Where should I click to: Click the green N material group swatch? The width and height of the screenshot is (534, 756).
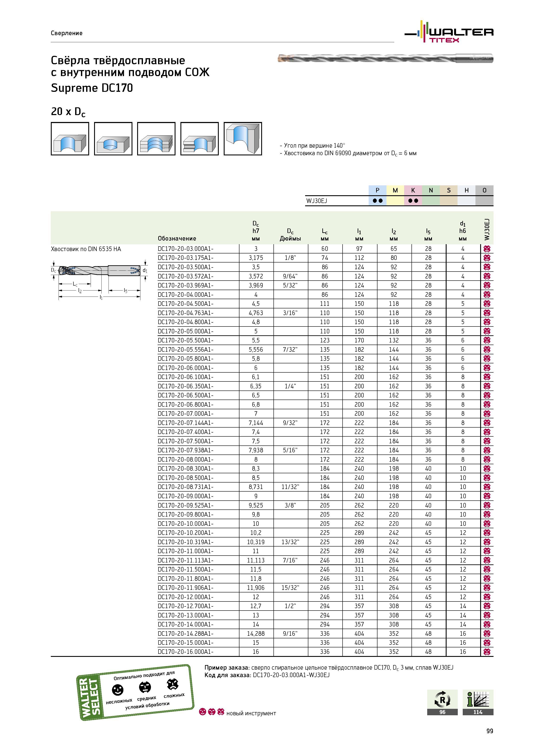[x=431, y=190]
